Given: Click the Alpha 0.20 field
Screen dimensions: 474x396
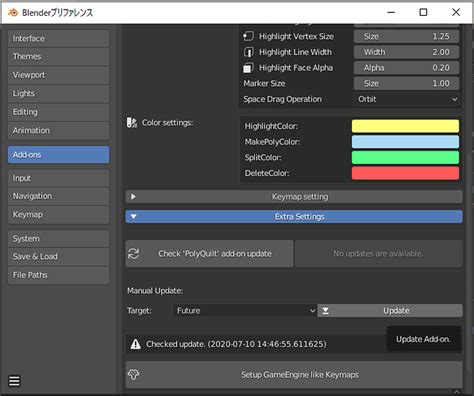Looking at the screenshot, I should 406,68.
